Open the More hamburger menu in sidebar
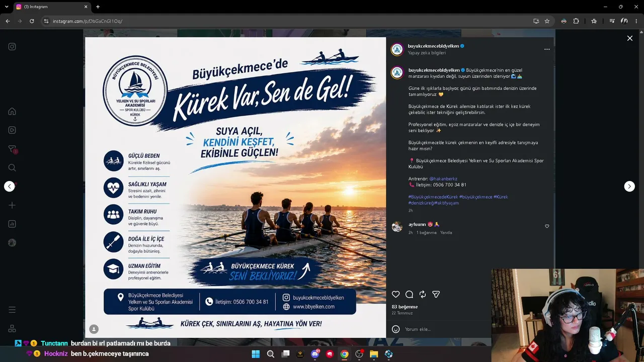 click(x=12, y=310)
